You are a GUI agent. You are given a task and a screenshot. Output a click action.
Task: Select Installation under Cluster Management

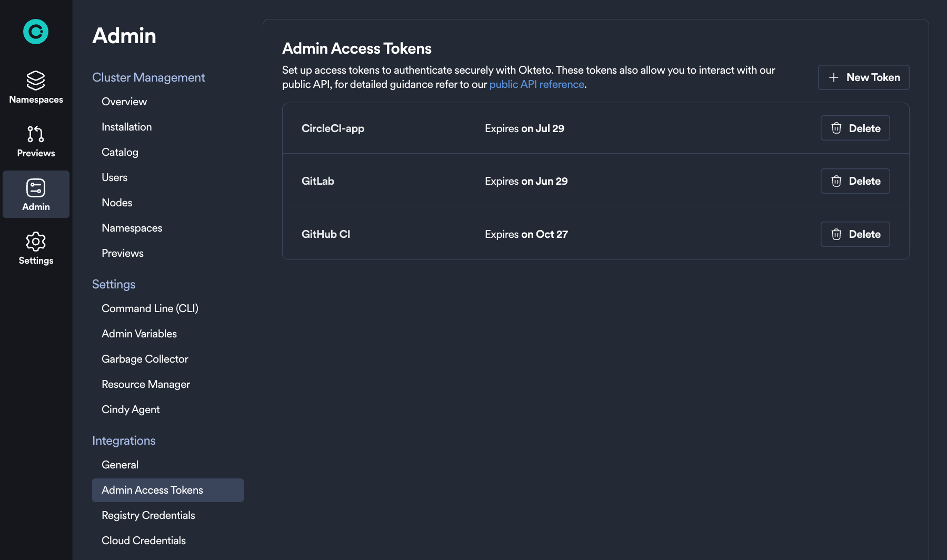[126, 126]
